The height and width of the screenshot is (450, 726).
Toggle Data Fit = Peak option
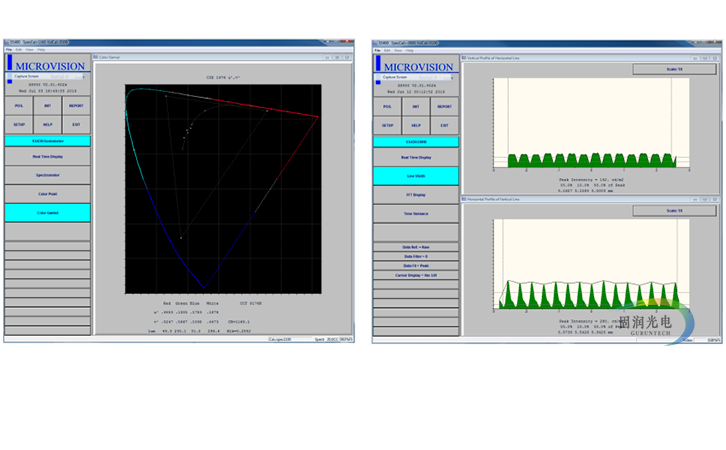tap(416, 266)
